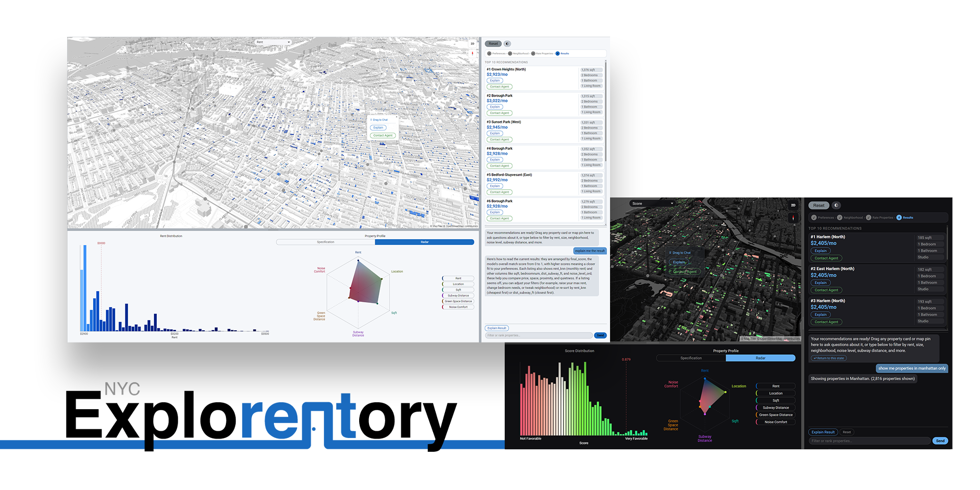Screen dimensions: 980x490
Task: Click Explain in dark map popup
Action: click(x=679, y=262)
